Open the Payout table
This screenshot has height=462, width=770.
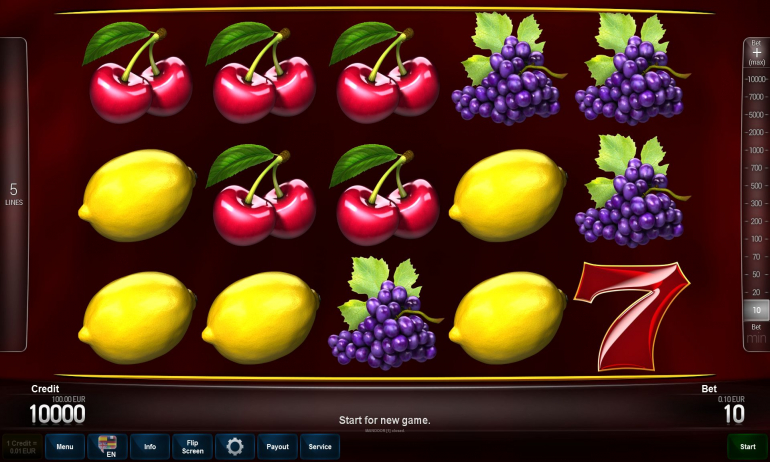pyautogui.click(x=277, y=446)
